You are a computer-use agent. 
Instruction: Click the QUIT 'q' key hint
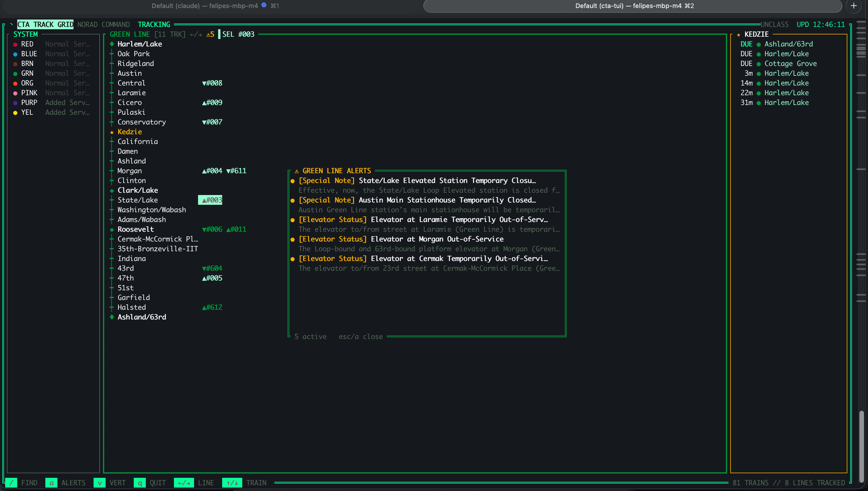(140, 483)
